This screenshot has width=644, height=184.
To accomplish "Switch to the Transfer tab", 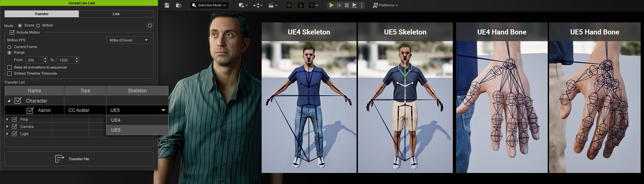I will [42, 14].
